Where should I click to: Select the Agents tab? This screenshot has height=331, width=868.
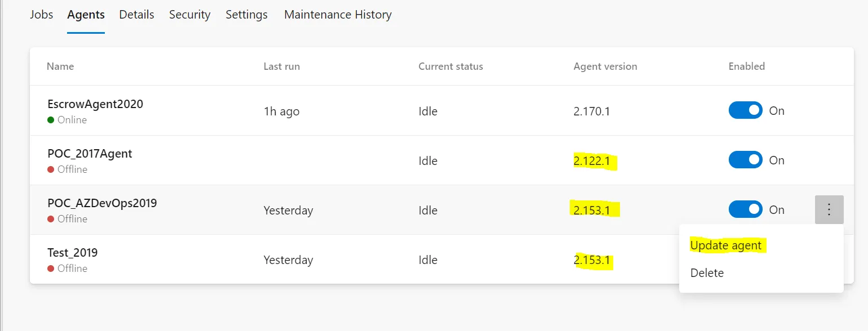click(x=86, y=15)
